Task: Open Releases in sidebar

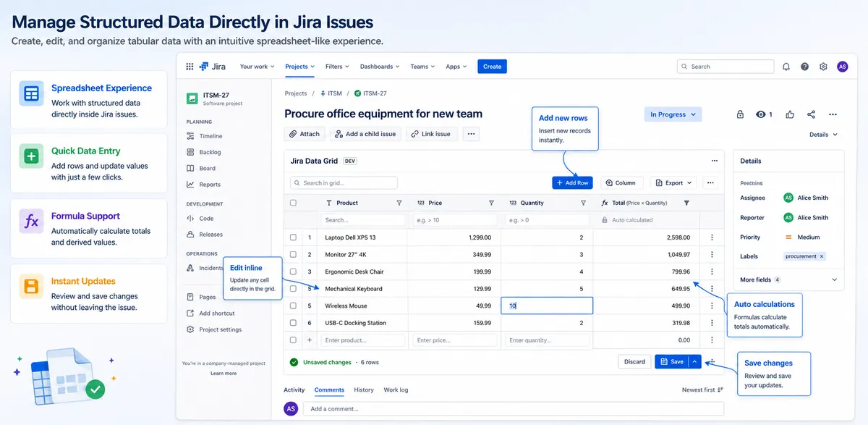Action: 210,235
